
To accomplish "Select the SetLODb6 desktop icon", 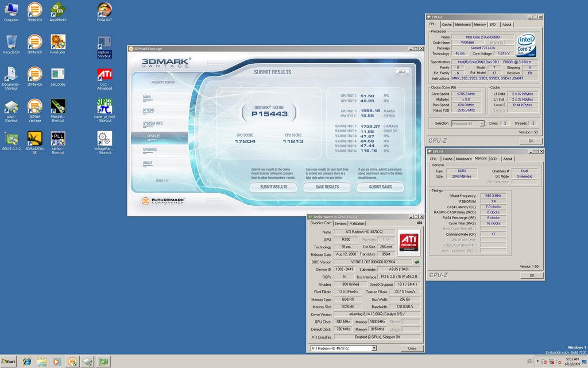I will (x=58, y=76).
